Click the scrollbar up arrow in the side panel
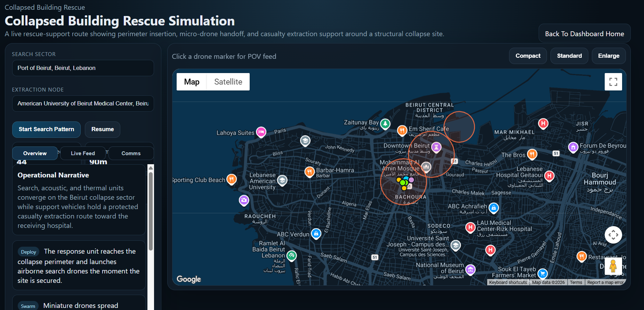 click(151, 168)
